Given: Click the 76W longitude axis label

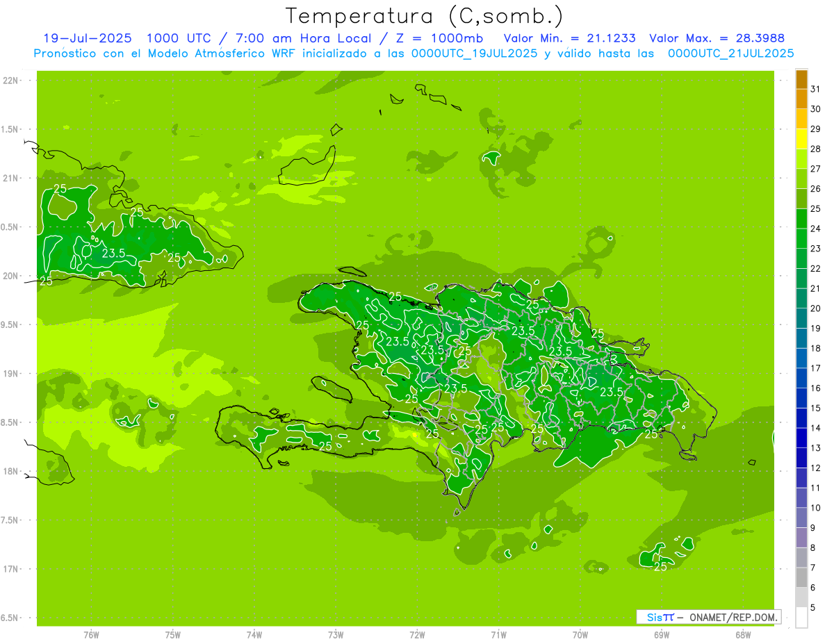Looking at the screenshot, I should pos(91,634).
